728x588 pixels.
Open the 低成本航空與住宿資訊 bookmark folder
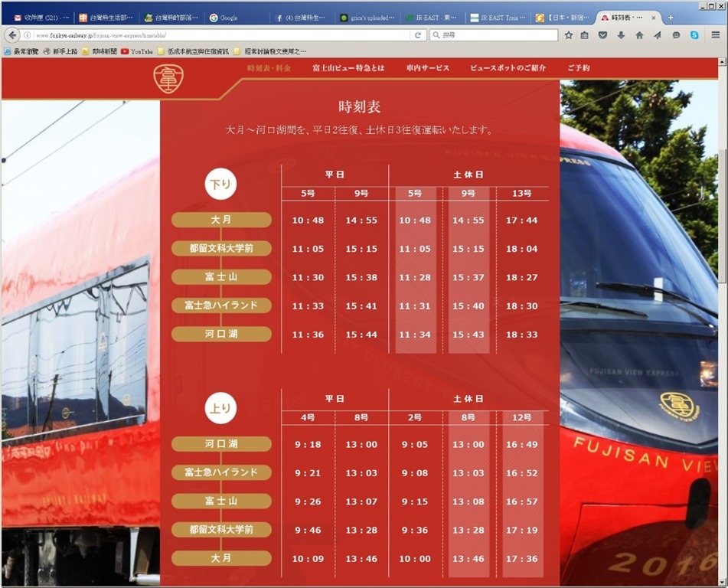pos(194,51)
